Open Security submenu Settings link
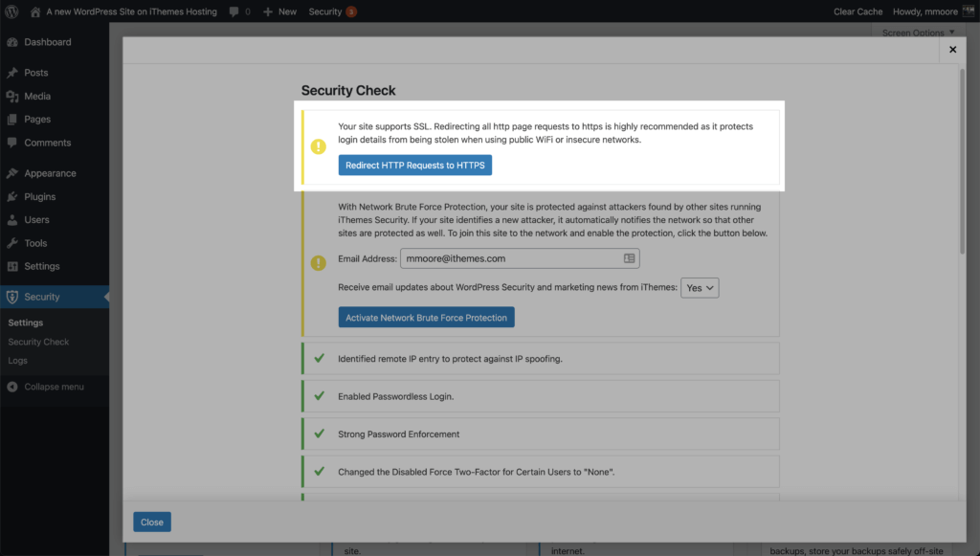The image size is (980, 556). pyautogui.click(x=26, y=323)
